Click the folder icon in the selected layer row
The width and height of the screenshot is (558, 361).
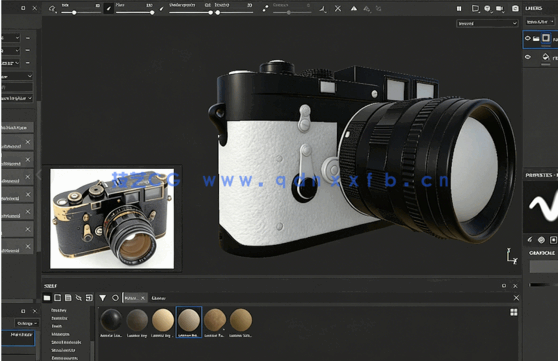pyautogui.click(x=536, y=38)
